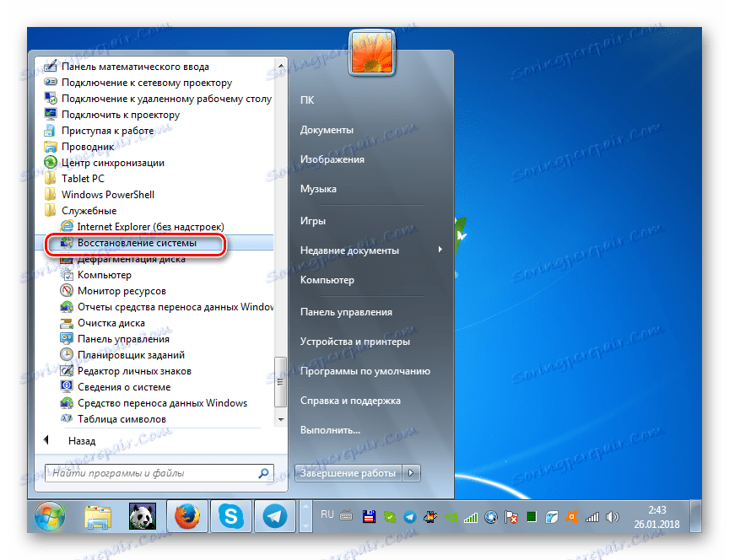Expand the Tablet PC folder
This screenshot has width=729, height=560.
[75, 179]
